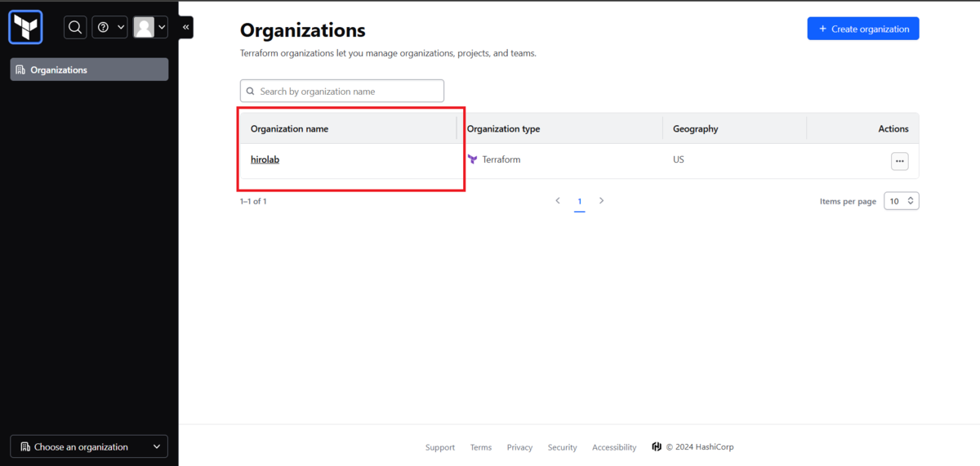Change the items per page selector
The image size is (980, 466).
click(902, 200)
